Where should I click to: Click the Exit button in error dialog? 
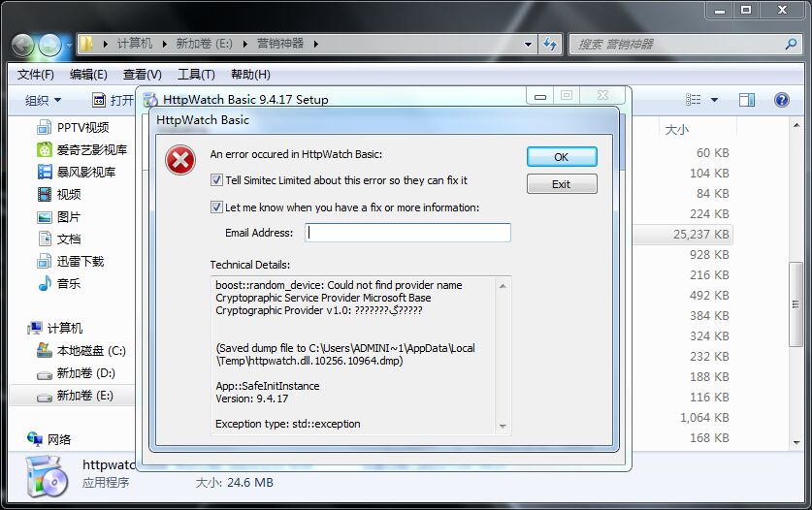click(x=561, y=184)
